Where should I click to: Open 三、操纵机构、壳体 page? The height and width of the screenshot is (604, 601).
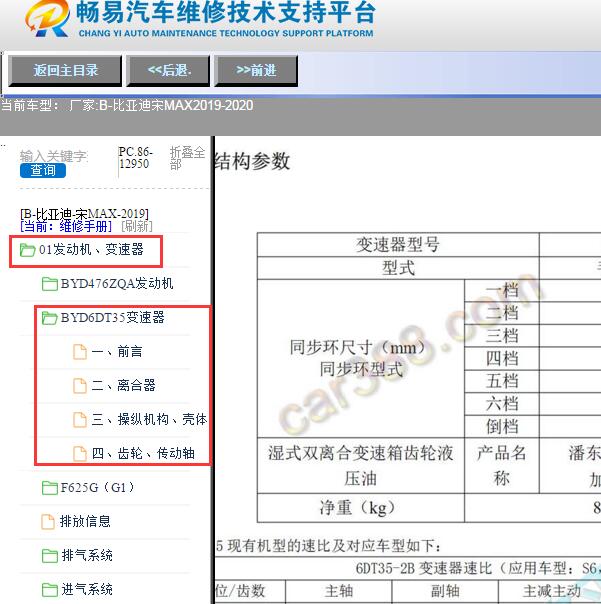click(x=149, y=419)
